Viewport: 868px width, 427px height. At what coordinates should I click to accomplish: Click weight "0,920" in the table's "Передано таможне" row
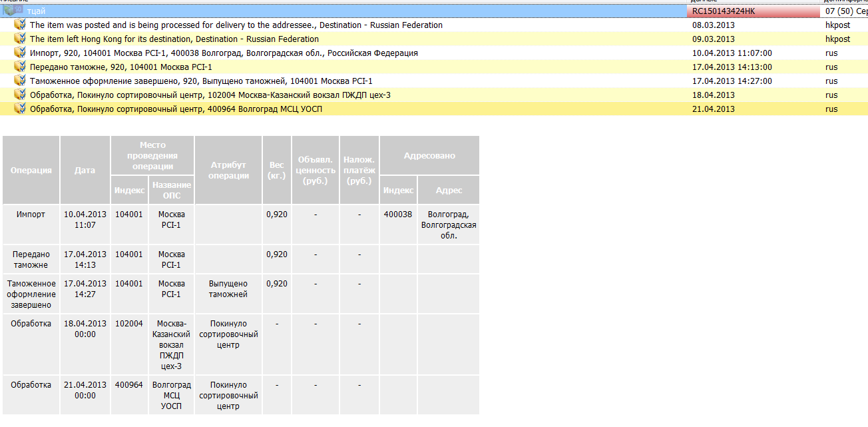coord(277,254)
